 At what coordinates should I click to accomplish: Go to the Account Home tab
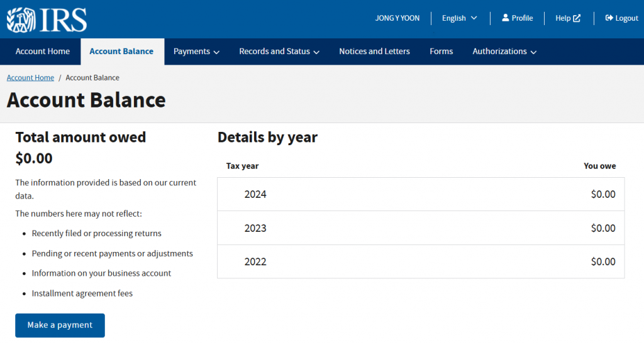click(43, 52)
